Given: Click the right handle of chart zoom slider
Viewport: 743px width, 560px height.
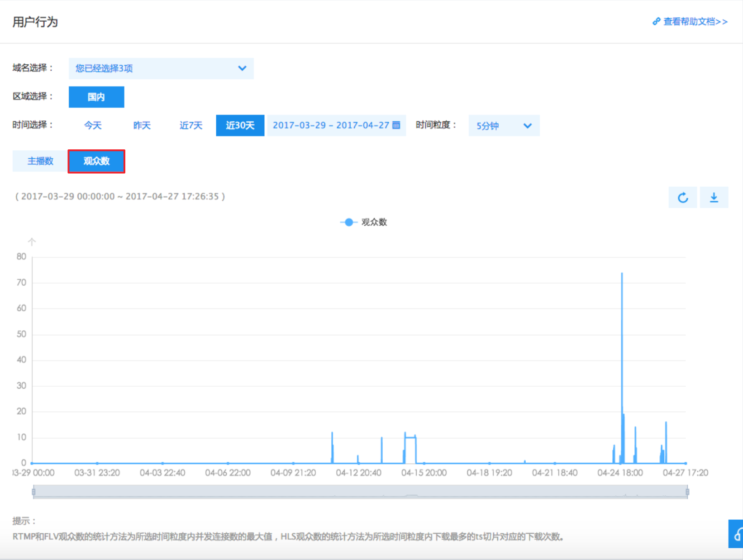Looking at the screenshot, I should [687, 492].
